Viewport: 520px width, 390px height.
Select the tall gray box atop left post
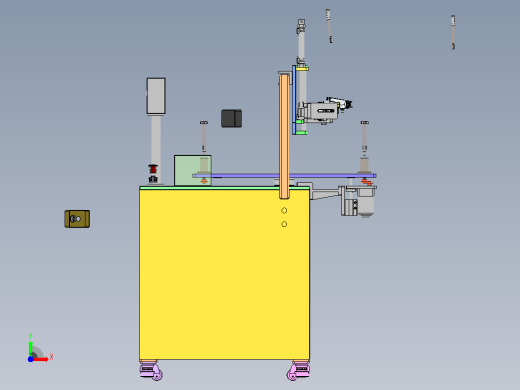156,96
